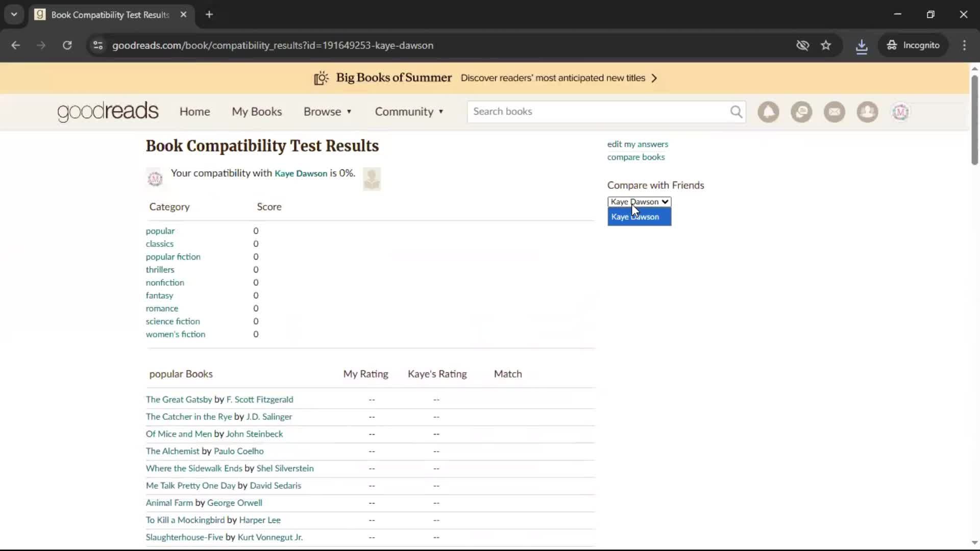Viewport: 980px width, 551px height.
Task: Open the science fiction category
Action: (173, 321)
